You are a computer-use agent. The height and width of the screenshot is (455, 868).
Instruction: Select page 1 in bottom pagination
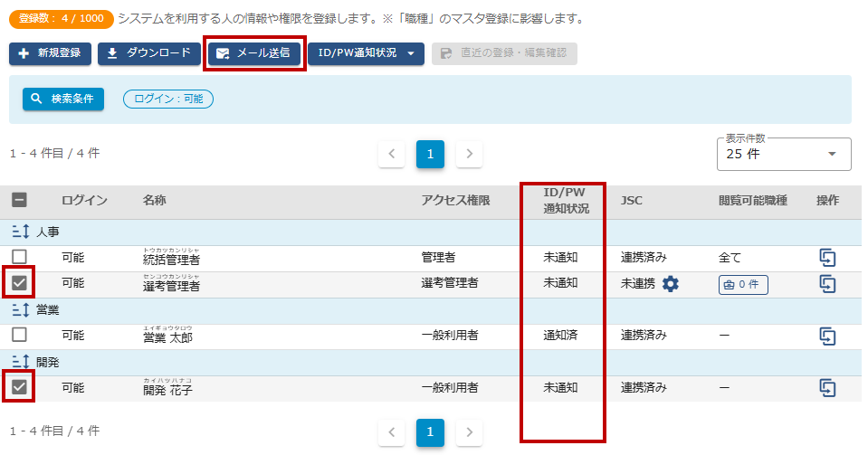coord(430,432)
